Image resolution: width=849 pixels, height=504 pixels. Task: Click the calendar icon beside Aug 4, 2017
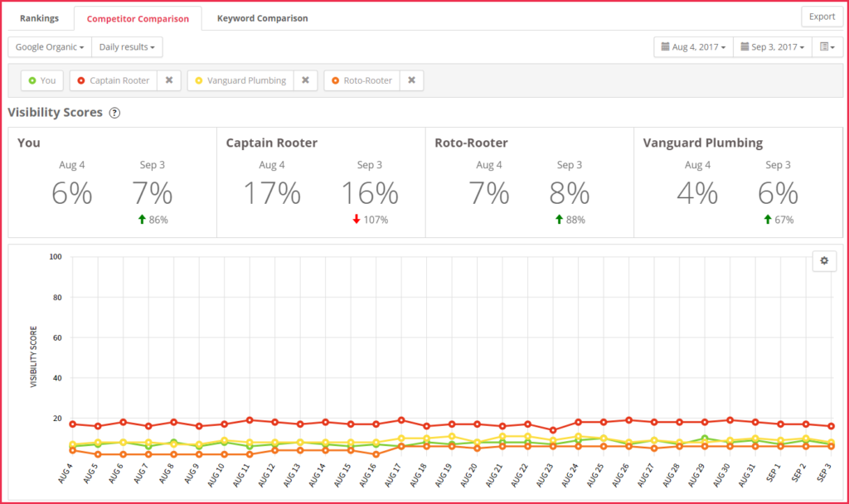tap(665, 46)
